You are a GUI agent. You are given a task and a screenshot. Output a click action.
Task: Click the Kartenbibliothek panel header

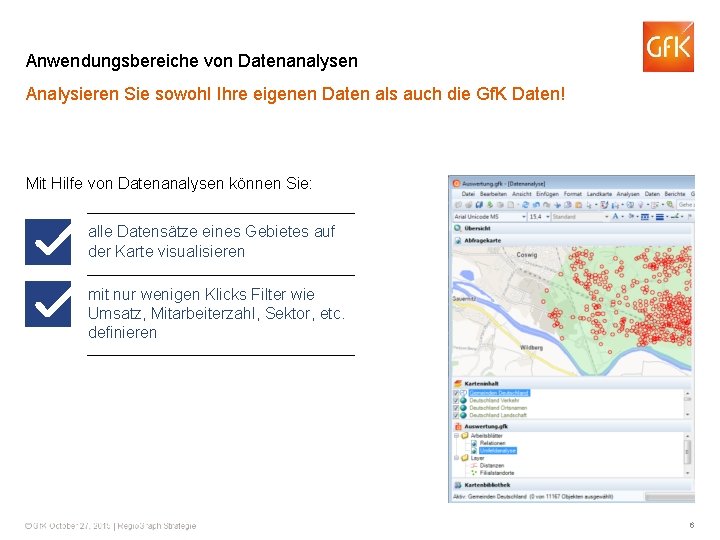tap(572, 485)
